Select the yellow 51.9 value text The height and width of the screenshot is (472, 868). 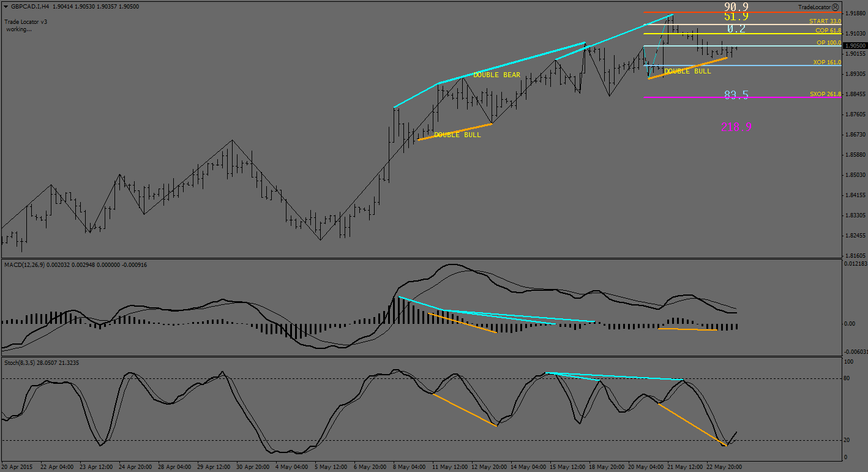coord(736,17)
